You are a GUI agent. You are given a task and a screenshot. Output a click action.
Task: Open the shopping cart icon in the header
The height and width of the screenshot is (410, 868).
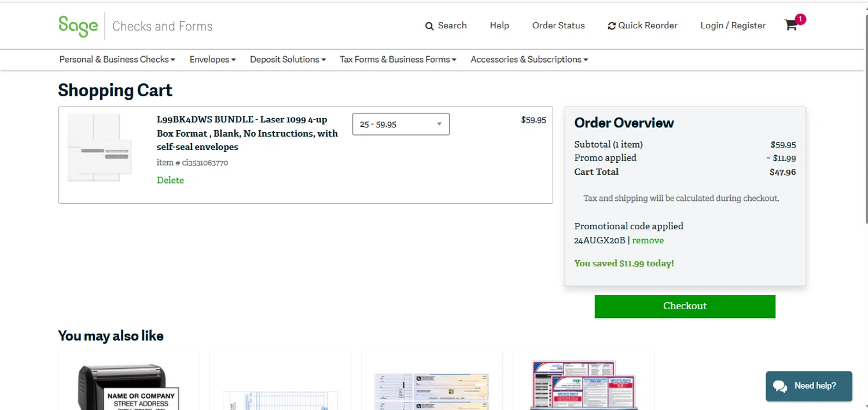(790, 25)
